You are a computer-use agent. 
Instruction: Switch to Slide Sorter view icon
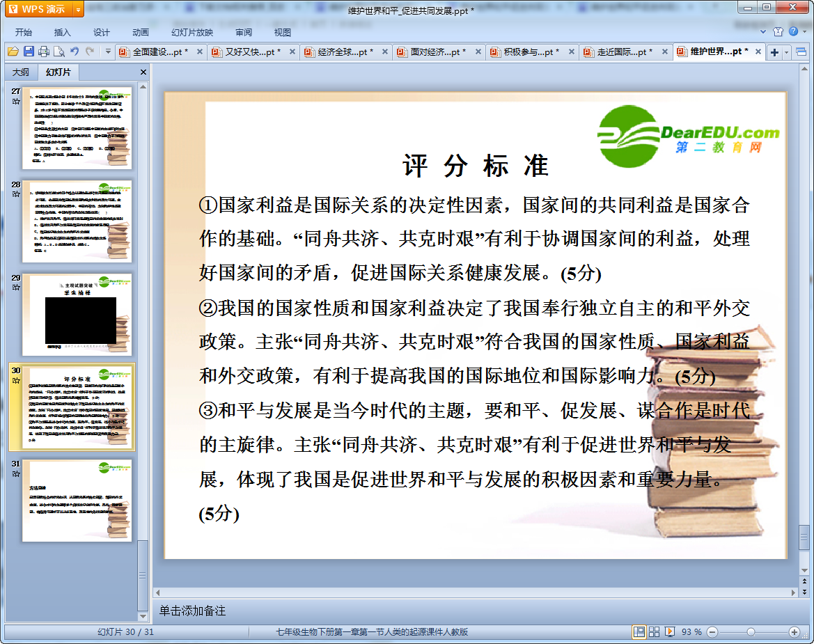tap(654, 631)
